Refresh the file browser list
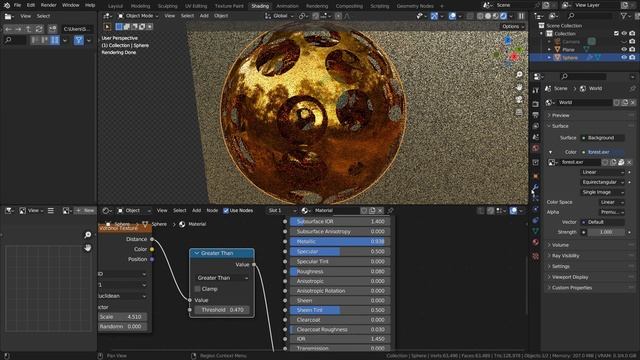 pos(39,29)
